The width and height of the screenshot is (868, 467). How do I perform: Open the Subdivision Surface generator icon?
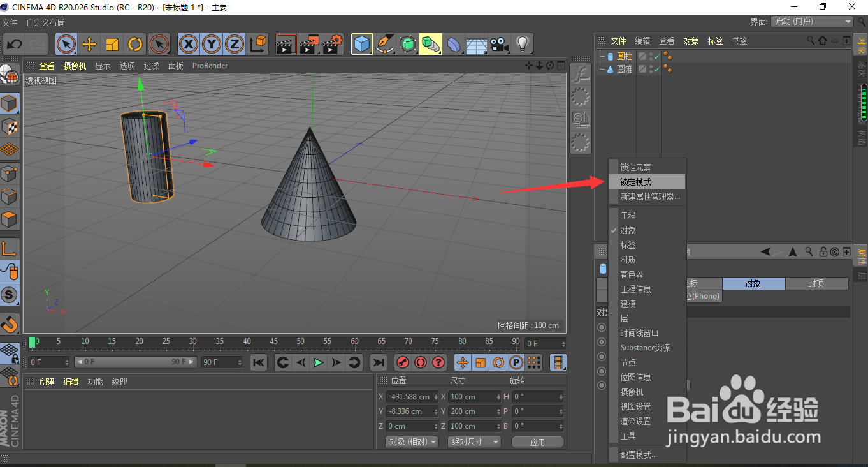pyautogui.click(x=408, y=45)
